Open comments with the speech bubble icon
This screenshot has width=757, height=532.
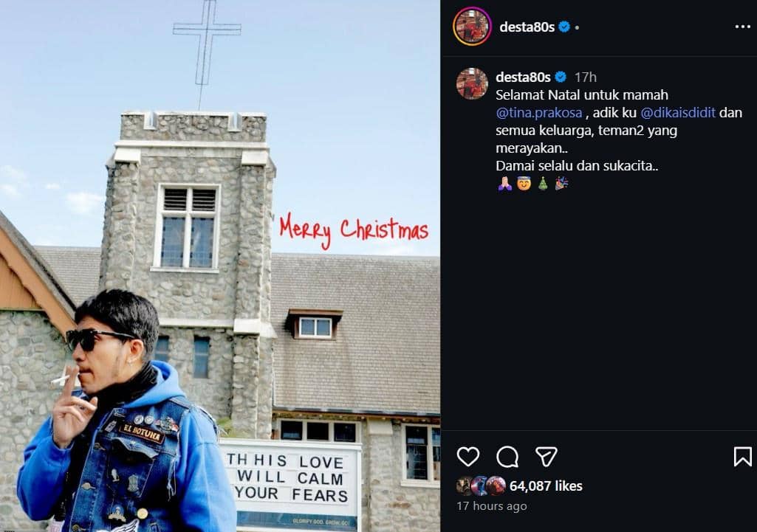[x=507, y=457]
